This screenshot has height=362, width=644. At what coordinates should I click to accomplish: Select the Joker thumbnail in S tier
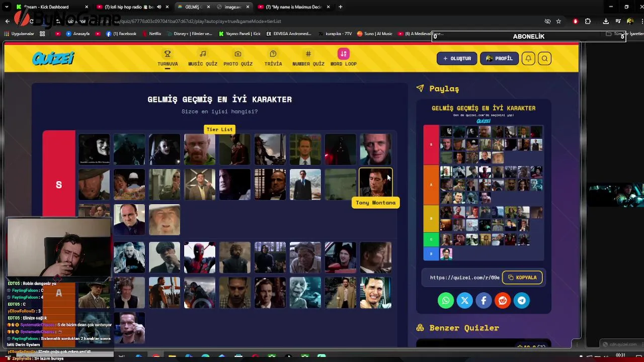tap(165, 149)
